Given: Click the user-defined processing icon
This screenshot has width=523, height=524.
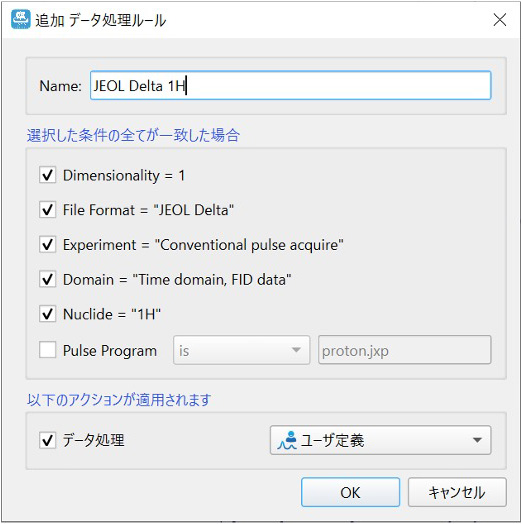Looking at the screenshot, I should pos(287,440).
